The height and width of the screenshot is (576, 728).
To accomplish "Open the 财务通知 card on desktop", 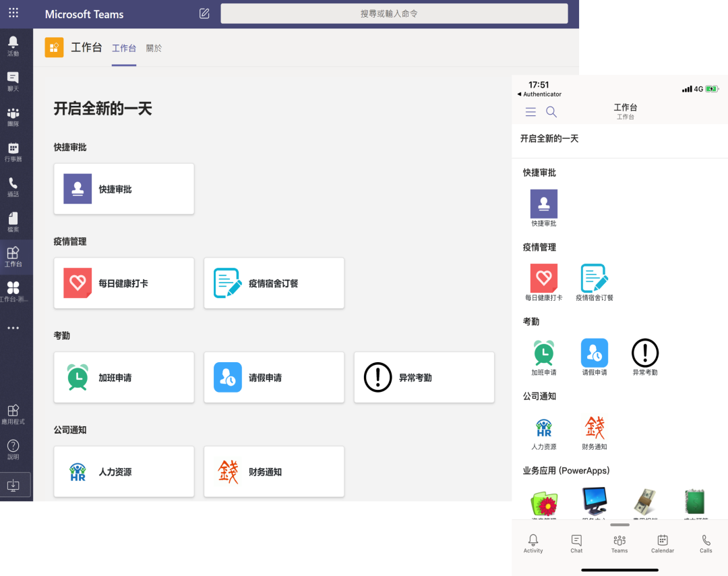I will coord(274,471).
